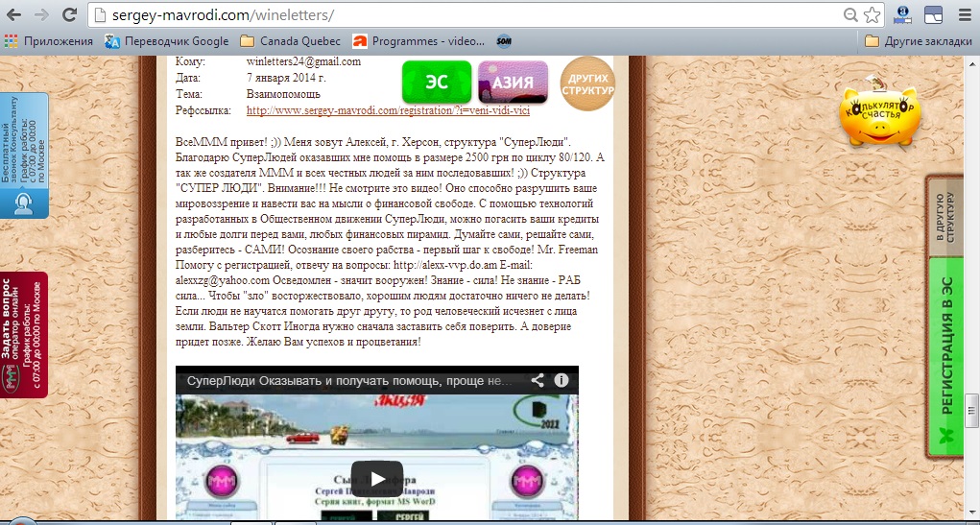Click the headset icon on consultant tab
The height and width of the screenshot is (525, 980).
click(x=24, y=204)
